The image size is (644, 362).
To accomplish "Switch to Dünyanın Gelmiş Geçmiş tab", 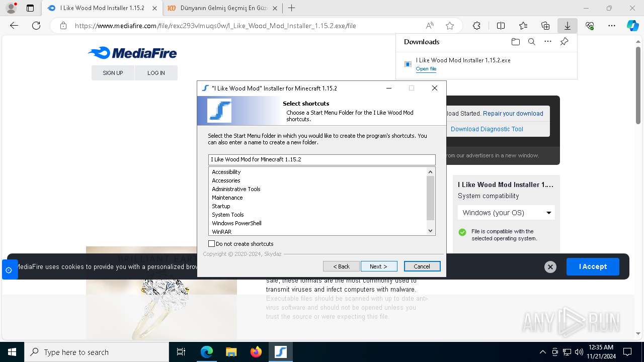I will [224, 8].
